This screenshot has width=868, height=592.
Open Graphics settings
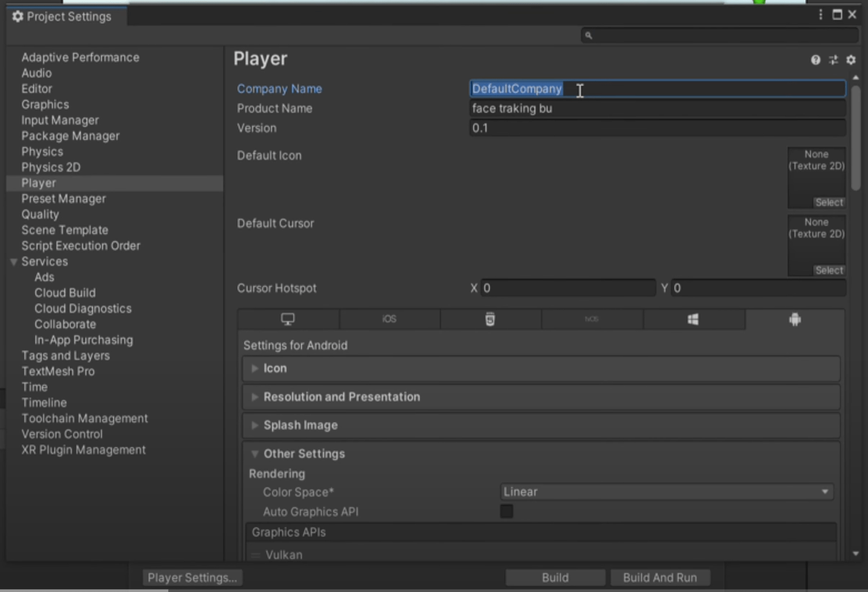[45, 105]
